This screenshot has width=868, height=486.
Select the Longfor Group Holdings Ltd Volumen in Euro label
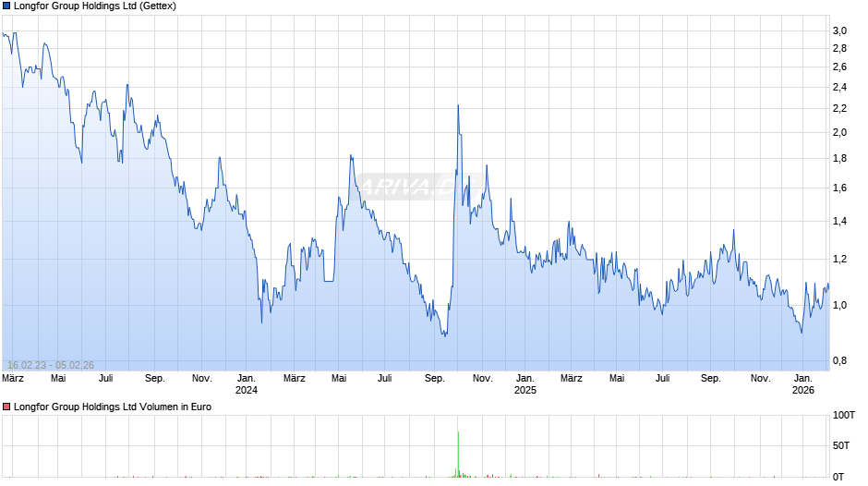(x=113, y=407)
